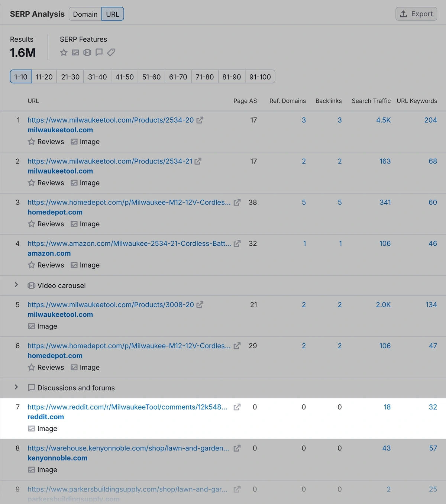
Task: Click Image icon in Products/3008-20 row
Action: [32, 326]
